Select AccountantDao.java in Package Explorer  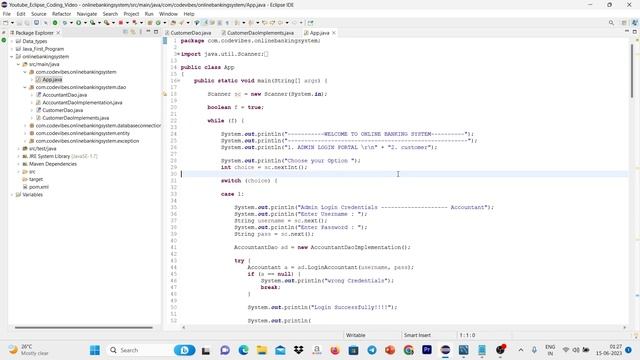click(64, 95)
